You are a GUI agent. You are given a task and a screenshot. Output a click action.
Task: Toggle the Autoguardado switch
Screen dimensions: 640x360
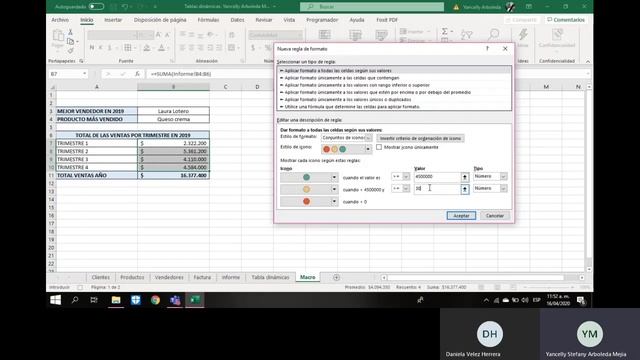[x=96, y=7]
